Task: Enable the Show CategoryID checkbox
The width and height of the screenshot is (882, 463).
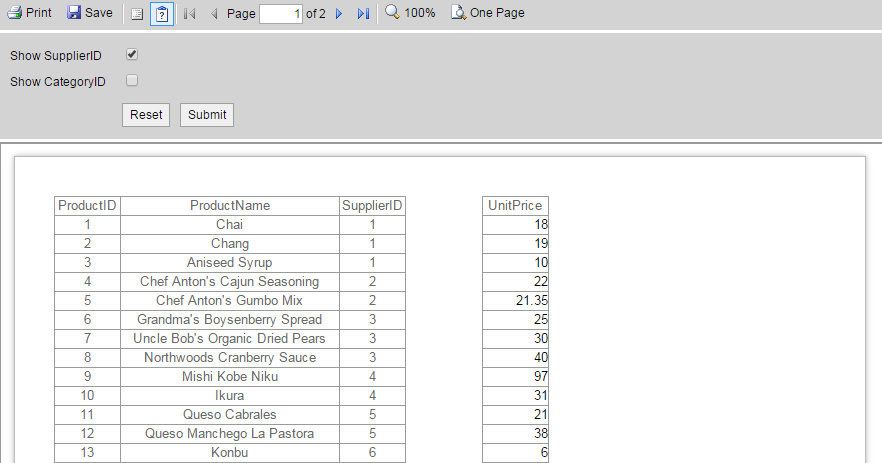Action: tap(132, 80)
